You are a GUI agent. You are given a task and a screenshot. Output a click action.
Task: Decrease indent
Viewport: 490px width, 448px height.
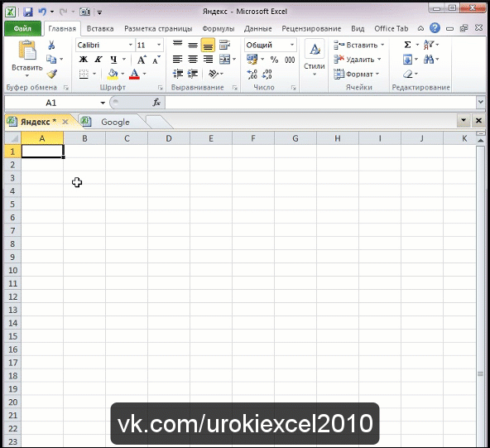click(x=177, y=74)
